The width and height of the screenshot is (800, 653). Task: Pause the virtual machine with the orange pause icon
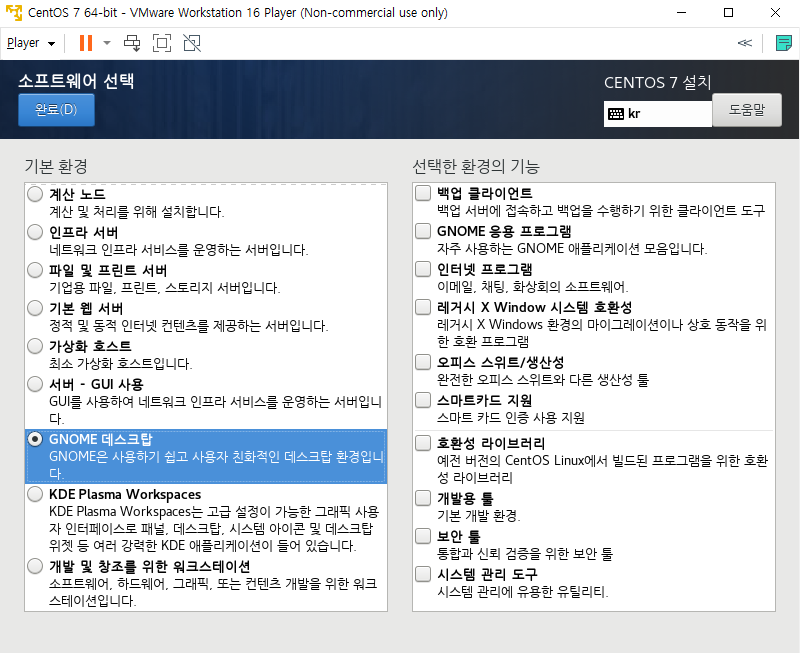tap(86, 43)
